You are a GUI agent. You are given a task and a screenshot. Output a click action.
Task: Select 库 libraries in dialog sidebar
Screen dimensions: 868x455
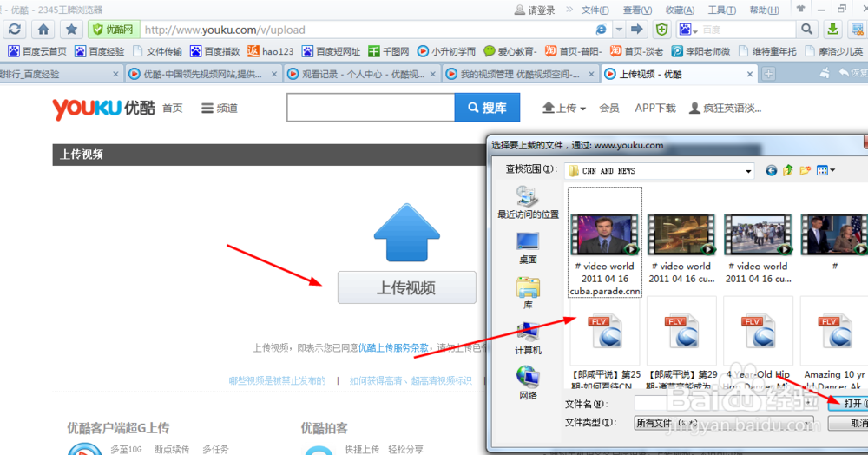(x=528, y=293)
